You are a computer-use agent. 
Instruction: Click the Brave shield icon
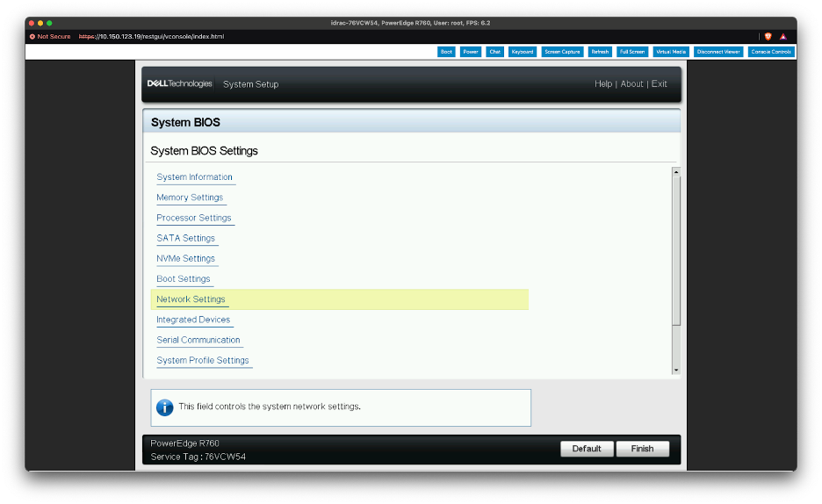(x=768, y=37)
